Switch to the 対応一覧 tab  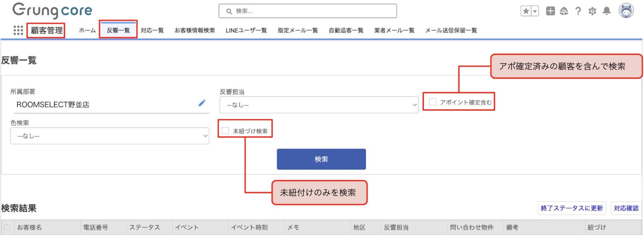tap(152, 31)
